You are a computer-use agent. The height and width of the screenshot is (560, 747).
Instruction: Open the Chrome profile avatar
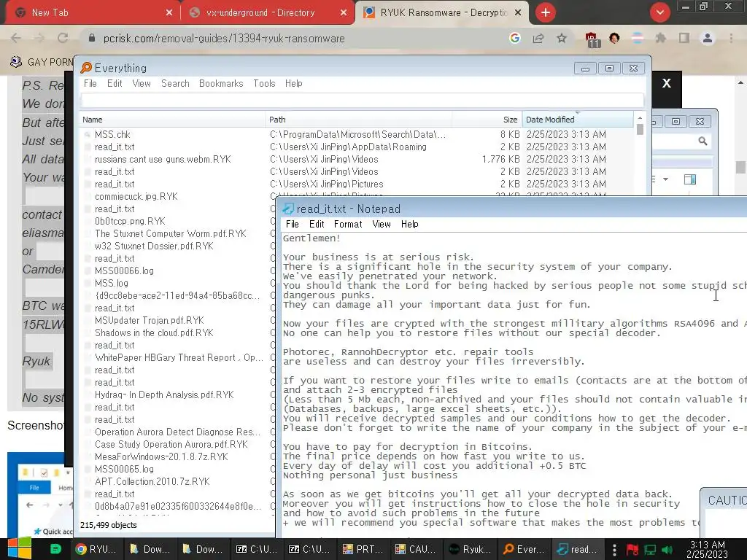click(708, 38)
